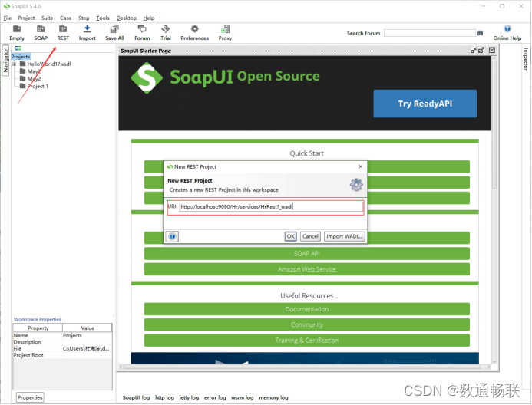The width and height of the screenshot is (532, 405).
Task: Click the Starter Page undock icon
Action: click(x=474, y=51)
